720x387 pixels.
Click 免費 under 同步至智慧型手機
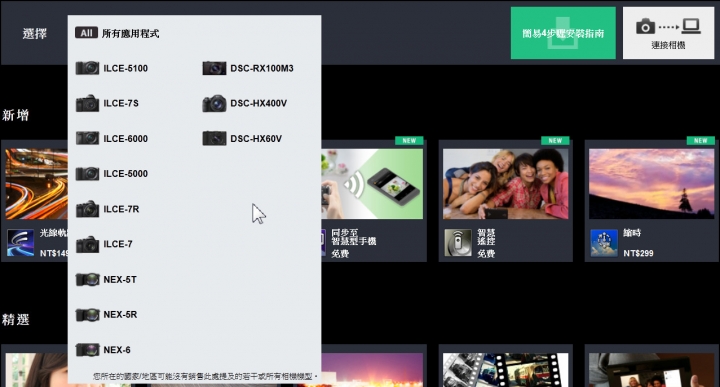tap(340, 253)
